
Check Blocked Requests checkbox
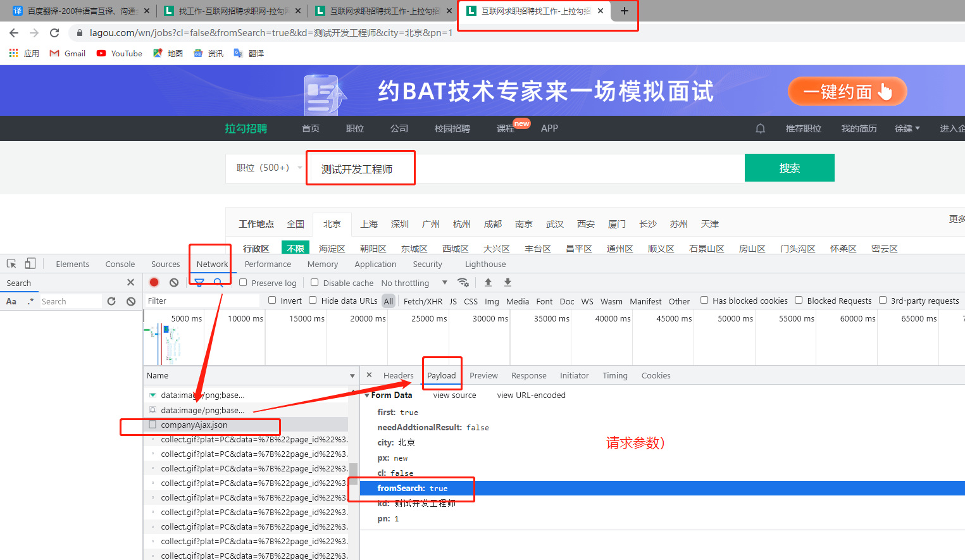(x=799, y=300)
